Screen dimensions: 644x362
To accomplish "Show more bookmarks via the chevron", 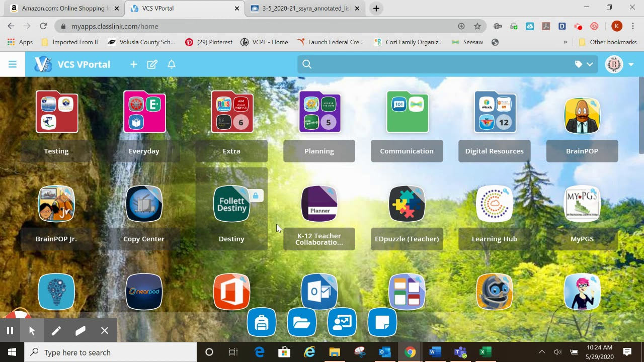I will pyautogui.click(x=566, y=42).
